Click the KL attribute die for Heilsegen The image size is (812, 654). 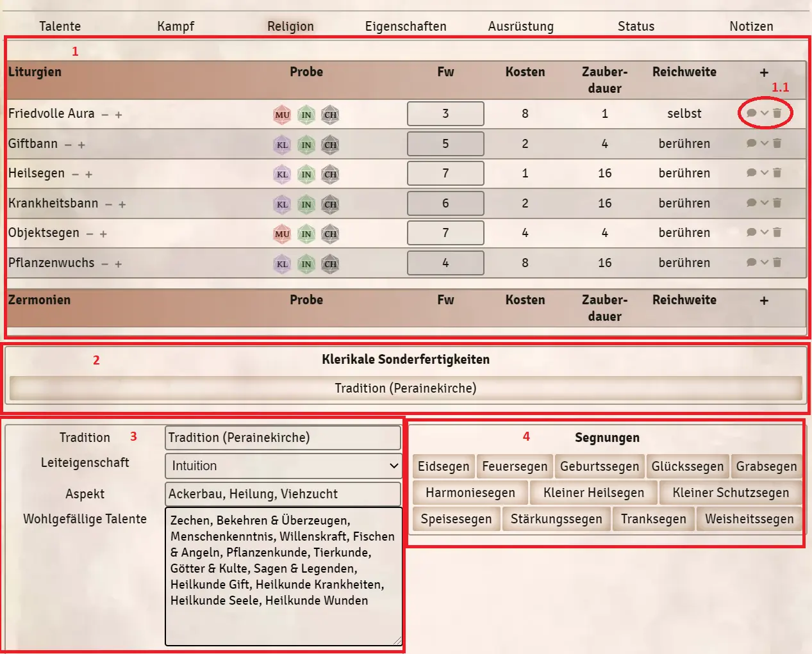click(x=282, y=174)
